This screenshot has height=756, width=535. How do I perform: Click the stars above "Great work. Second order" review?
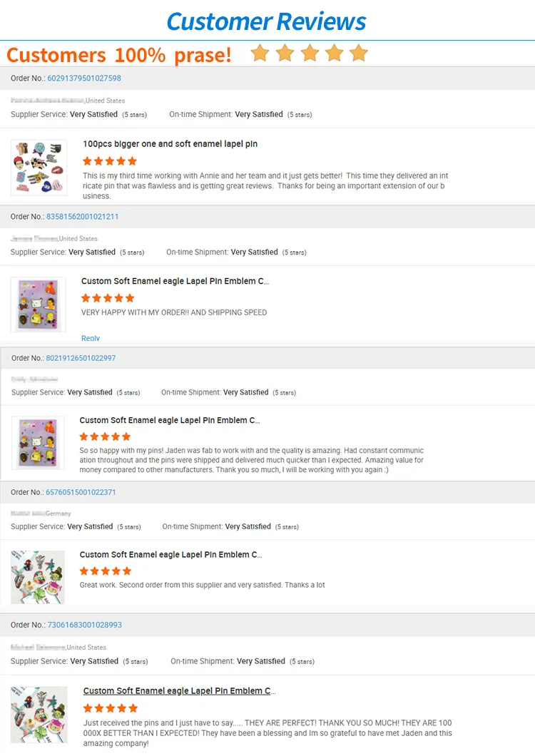pos(106,571)
